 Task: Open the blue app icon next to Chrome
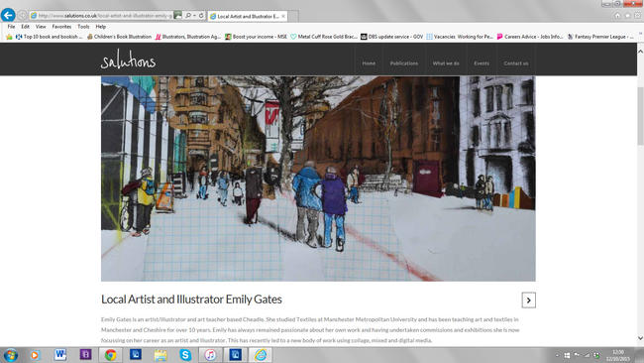(x=136, y=354)
